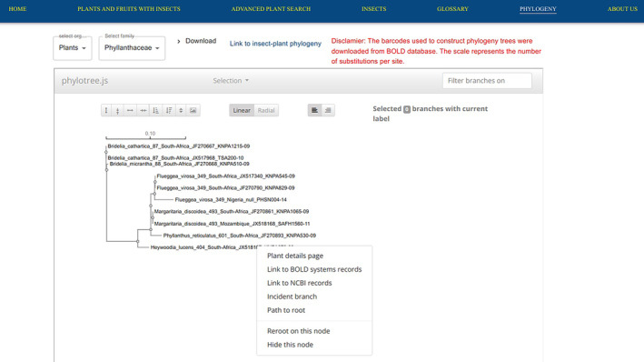Image resolution: width=644 pixels, height=362 pixels.
Task: Follow Link to insect-plant phylogeny
Action: coord(275,44)
